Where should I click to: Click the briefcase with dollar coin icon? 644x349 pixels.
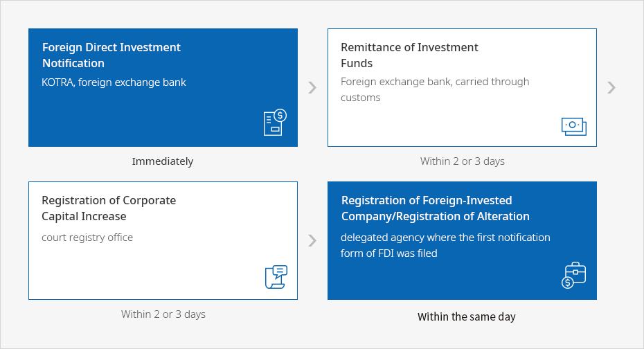coord(573,275)
